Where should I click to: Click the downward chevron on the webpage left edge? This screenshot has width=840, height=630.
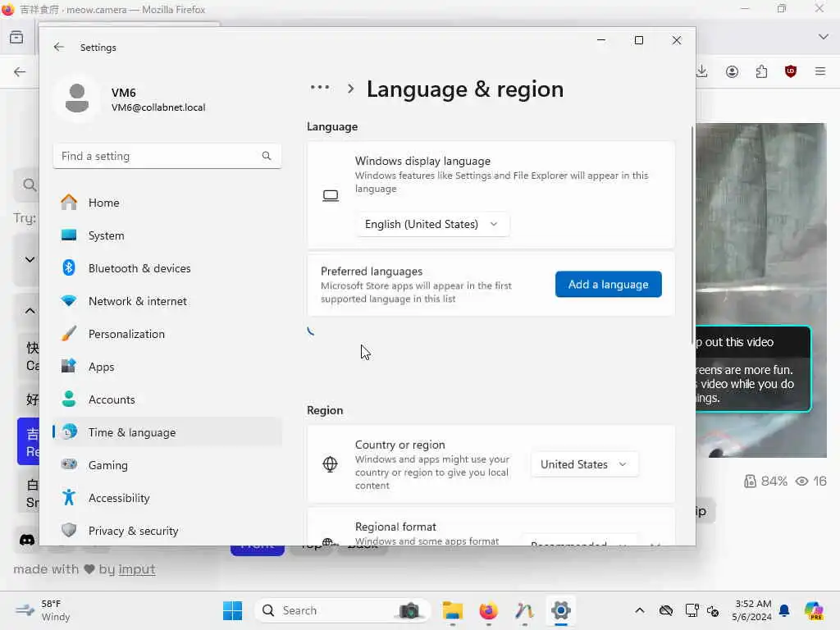pyautogui.click(x=30, y=260)
